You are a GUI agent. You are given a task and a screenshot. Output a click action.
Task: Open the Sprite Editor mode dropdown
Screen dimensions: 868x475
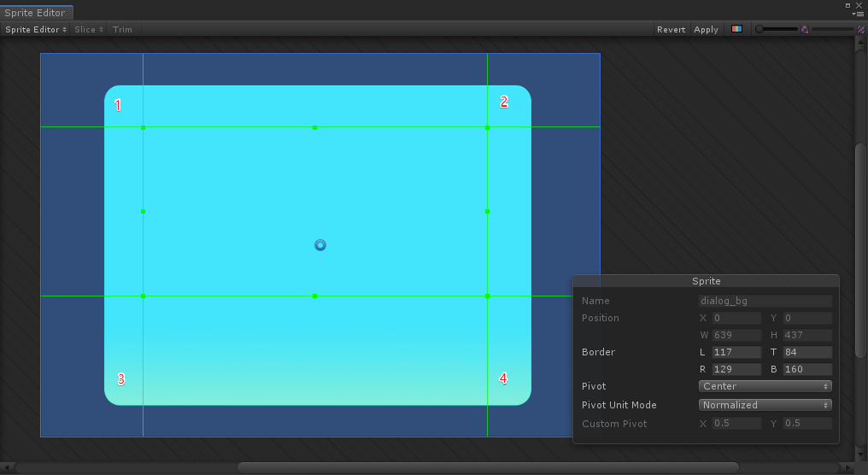coord(35,29)
